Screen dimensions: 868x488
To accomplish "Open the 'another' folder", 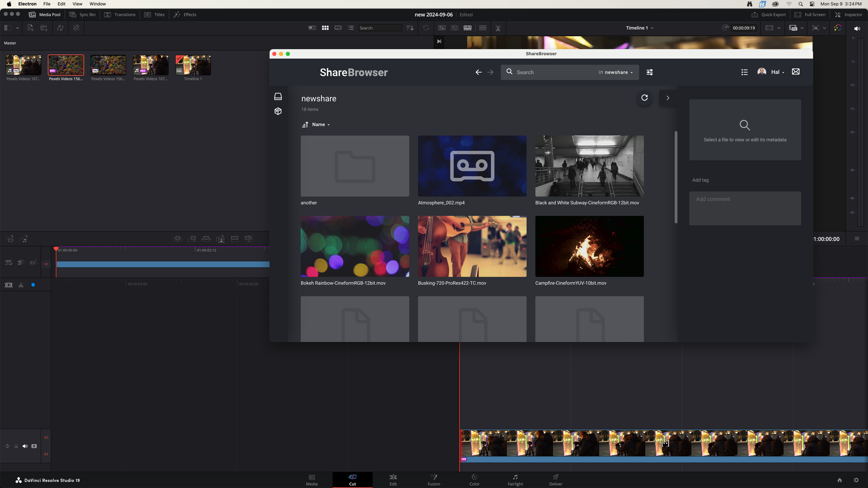I will (355, 166).
